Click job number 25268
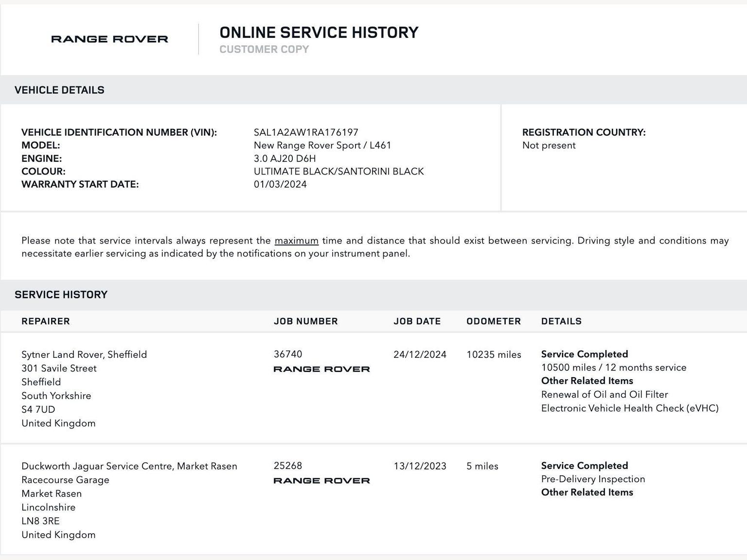This screenshot has height=560, width=747. [288, 466]
